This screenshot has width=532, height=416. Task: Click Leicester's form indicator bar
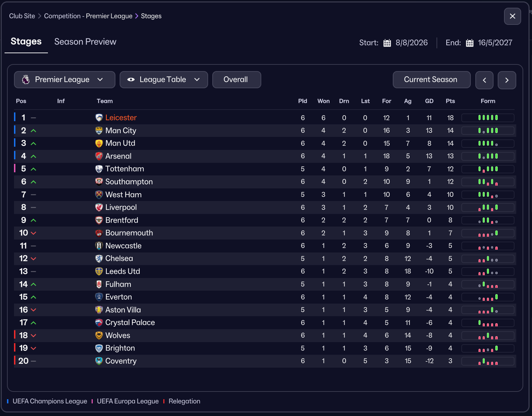tap(488, 118)
